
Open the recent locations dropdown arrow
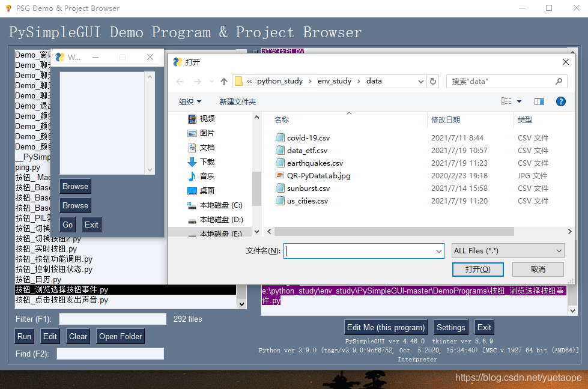(211, 81)
